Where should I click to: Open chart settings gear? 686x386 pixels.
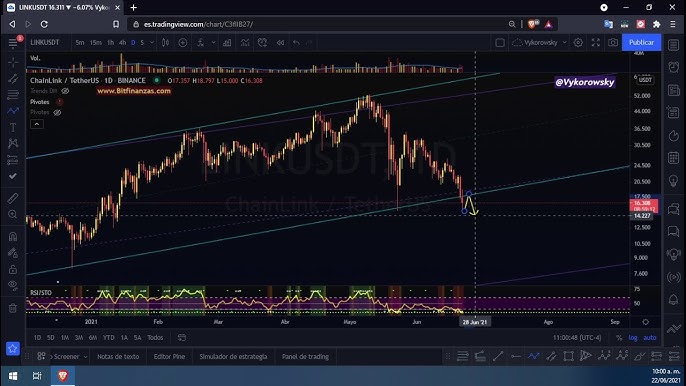(578, 42)
